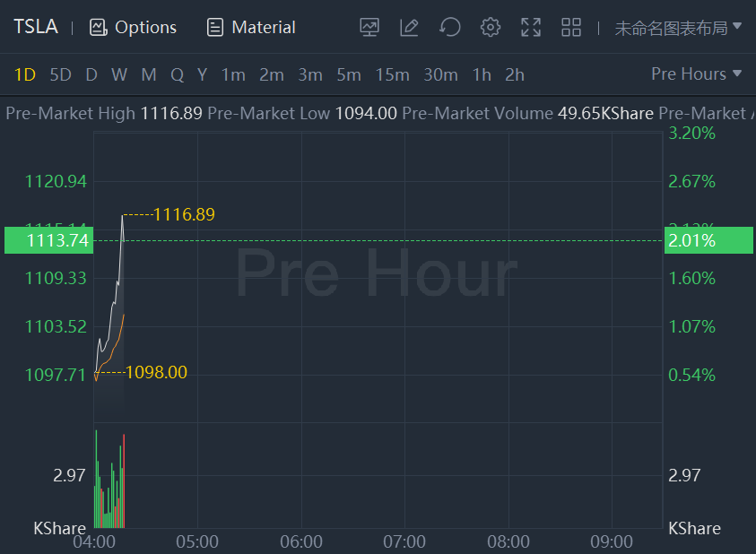This screenshot has height=554, width=756.
Task: Click the 1116.89 high price marker
Action: click(x=184, y=214)
